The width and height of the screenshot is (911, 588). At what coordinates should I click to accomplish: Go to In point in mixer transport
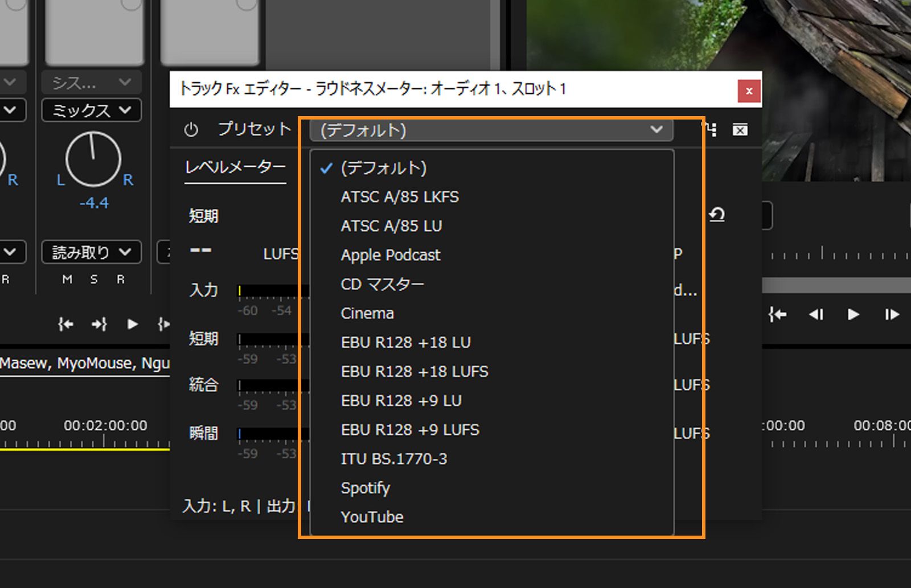point(65,324)
